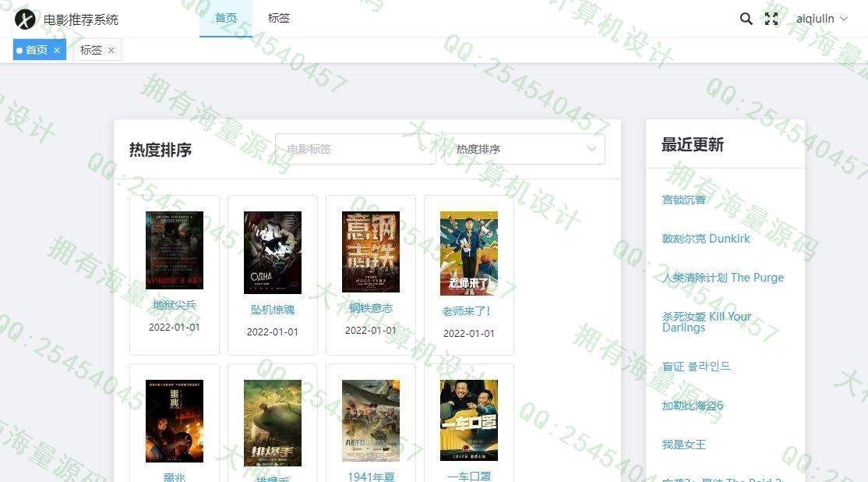Viewport: 868px width, 482px height.
Task: Click the 2022-01-01 date under 老师来了!
Action: (469, 334)
